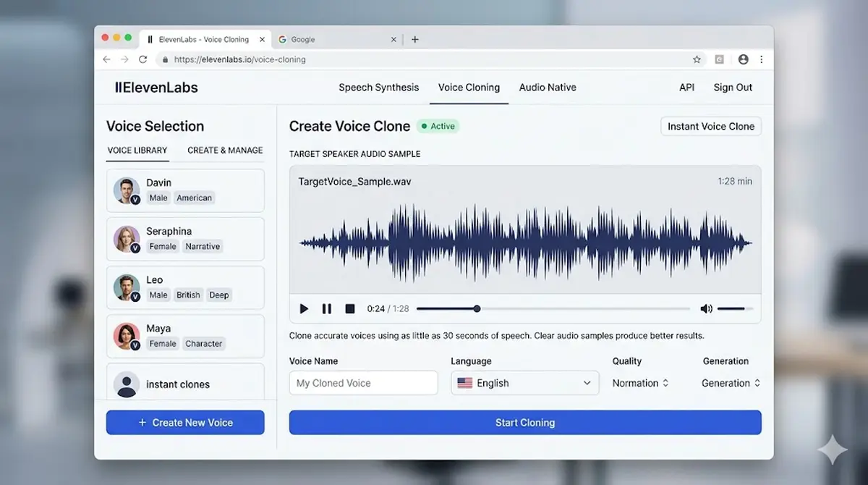Switch to the Google tab
The height and width of the screenshot is (485, 868).
[336, 40]
